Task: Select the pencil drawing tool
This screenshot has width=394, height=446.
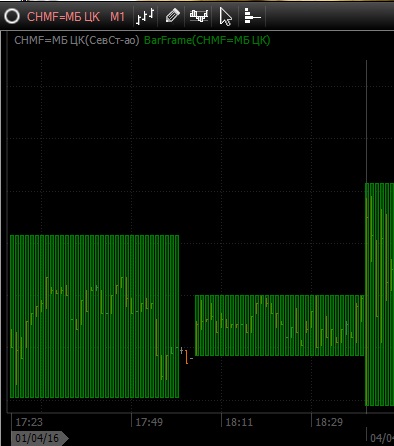Action: [172, 16]
